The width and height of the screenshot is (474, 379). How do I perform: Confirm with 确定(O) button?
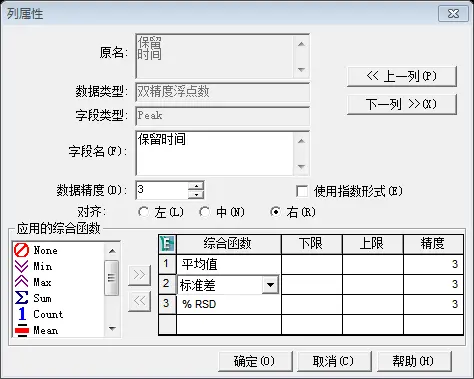coord(255,361)
